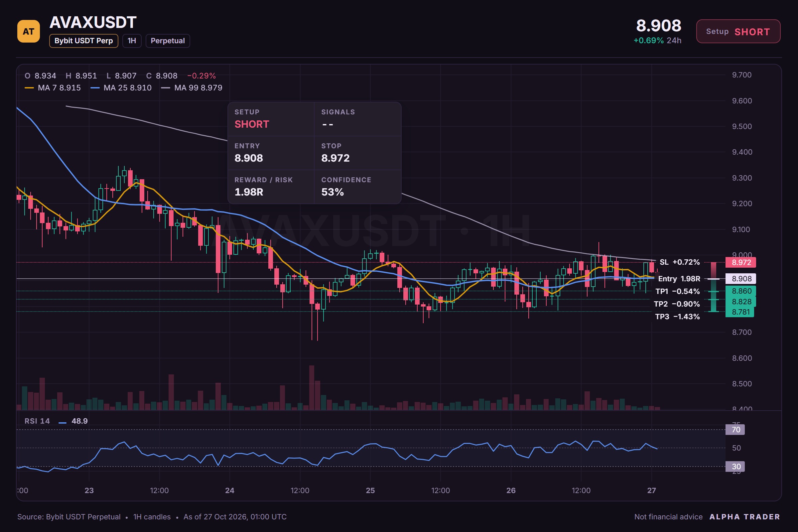Image resolution: width=798 pixels, height=532 pixels.
Task: Click the green 8.860 target price tag
Action: pos(740,291)
